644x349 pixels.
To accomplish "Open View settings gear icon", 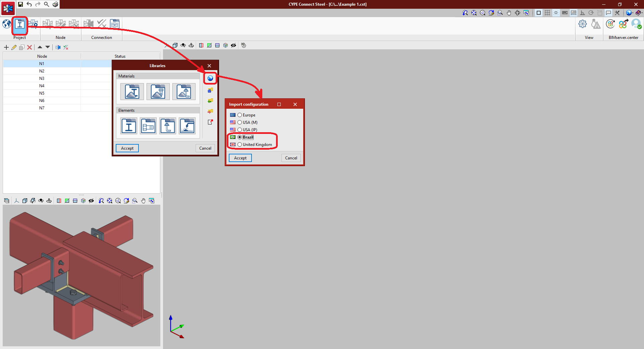I will tap(583, 24).
